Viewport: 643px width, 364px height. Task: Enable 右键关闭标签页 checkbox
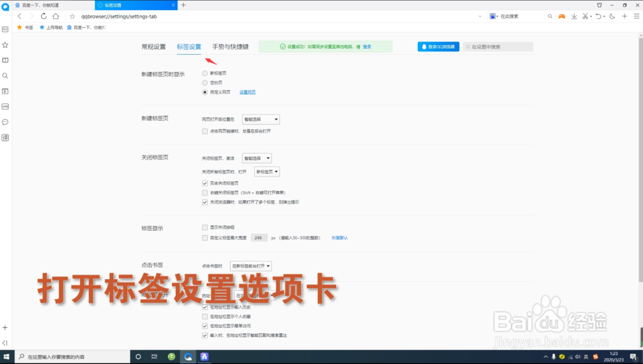click(x=204, y=192)
